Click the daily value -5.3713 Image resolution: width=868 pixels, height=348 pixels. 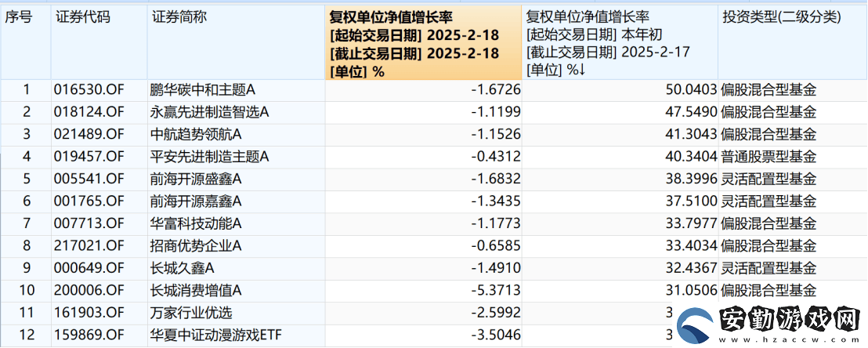496,290
